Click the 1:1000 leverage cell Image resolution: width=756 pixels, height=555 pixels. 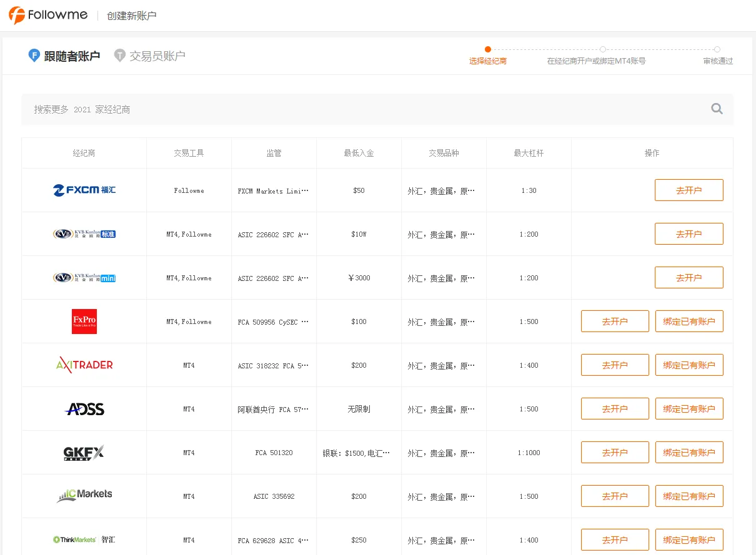tap(529, 453)
